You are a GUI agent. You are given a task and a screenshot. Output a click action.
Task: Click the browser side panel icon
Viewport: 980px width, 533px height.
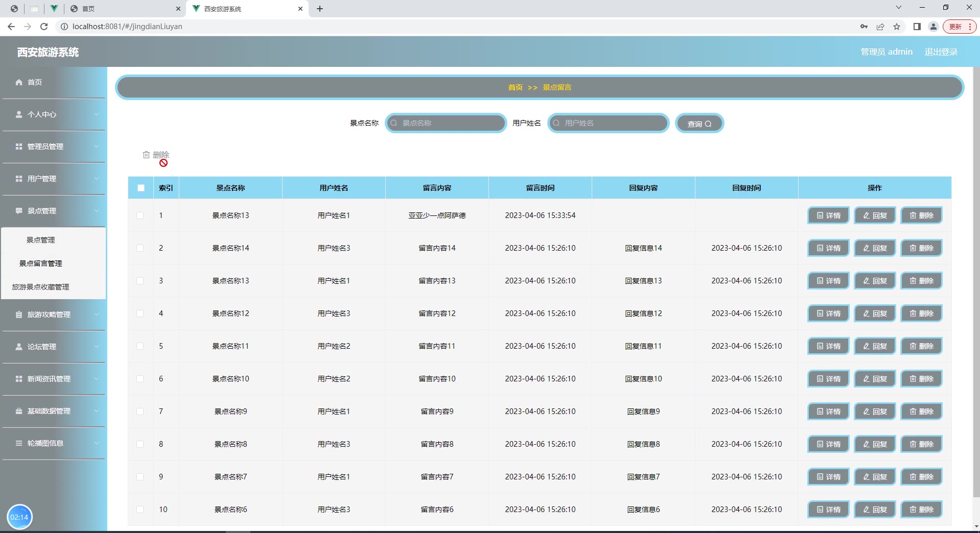917,27
